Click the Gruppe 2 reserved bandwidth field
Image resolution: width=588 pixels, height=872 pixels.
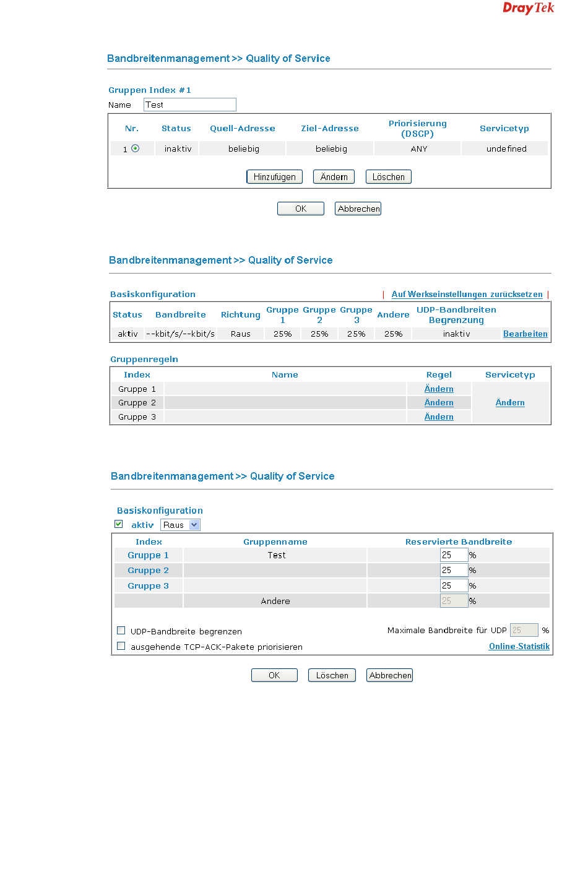click(454, 570)
